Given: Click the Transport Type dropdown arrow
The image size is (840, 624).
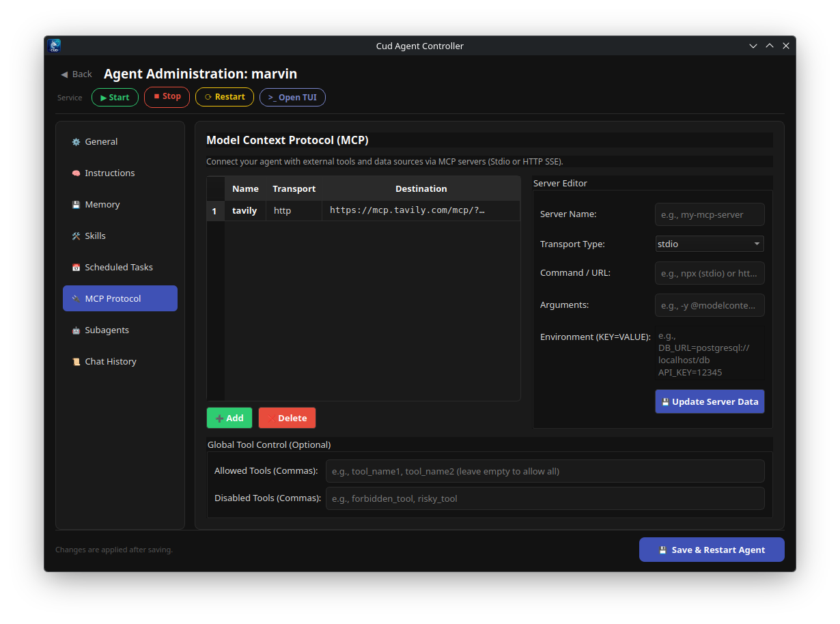Looking at the screenshot, I should (x=757, y=244).
